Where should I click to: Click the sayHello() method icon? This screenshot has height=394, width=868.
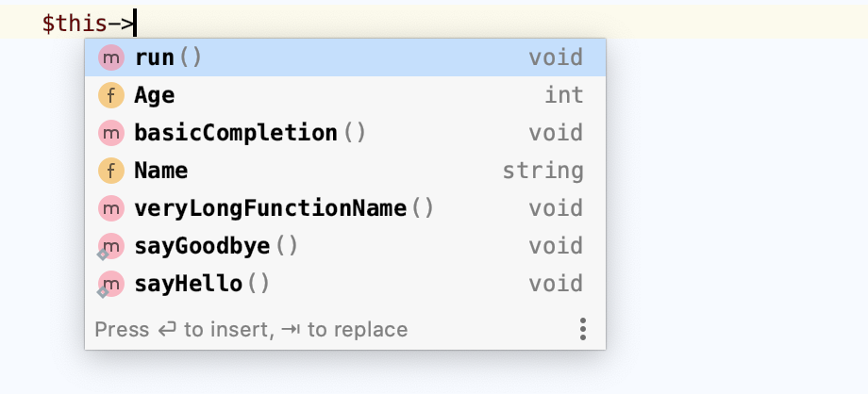(111, 284)
